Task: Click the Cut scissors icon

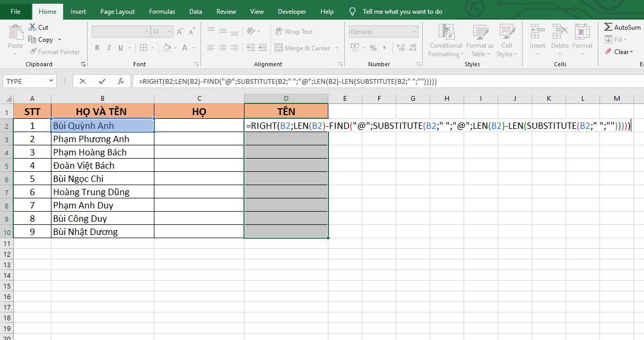Action: tap(32, 27)
